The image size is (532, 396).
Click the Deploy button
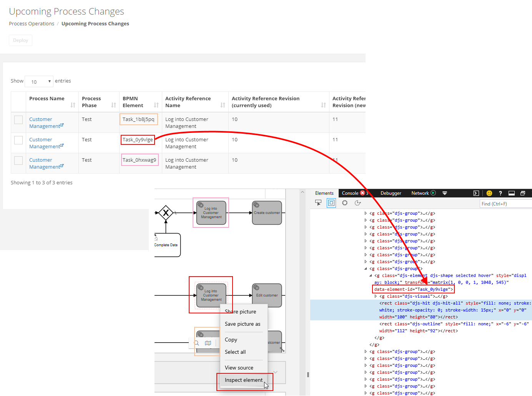pyautogui.click(x=20, y=40)
